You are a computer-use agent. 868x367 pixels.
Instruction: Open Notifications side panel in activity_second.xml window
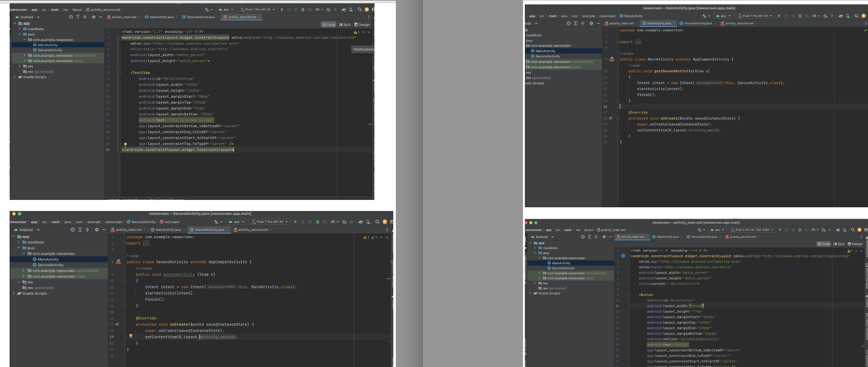[363, 49]
